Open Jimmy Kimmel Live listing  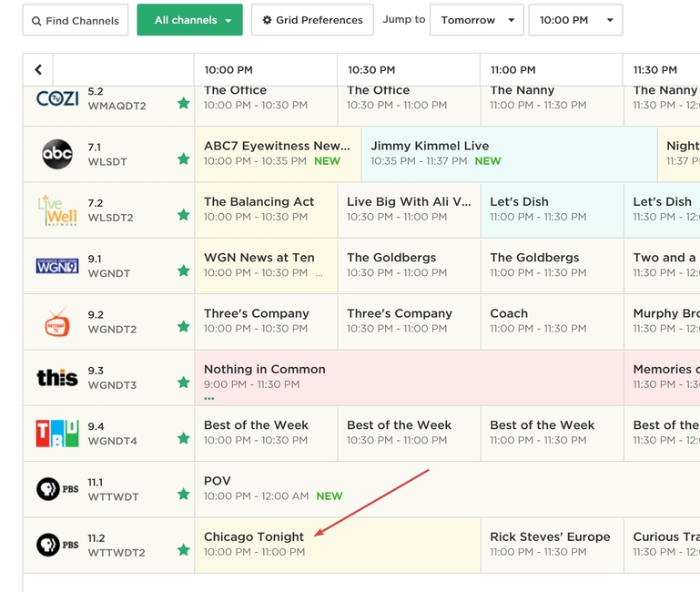point(510,154)
